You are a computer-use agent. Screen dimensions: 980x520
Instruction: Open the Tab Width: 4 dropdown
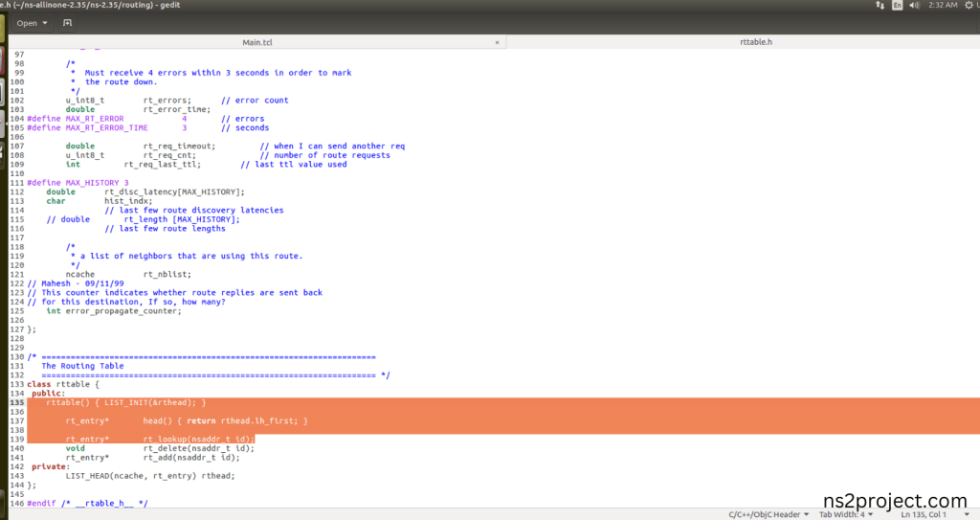click(846, 514)
